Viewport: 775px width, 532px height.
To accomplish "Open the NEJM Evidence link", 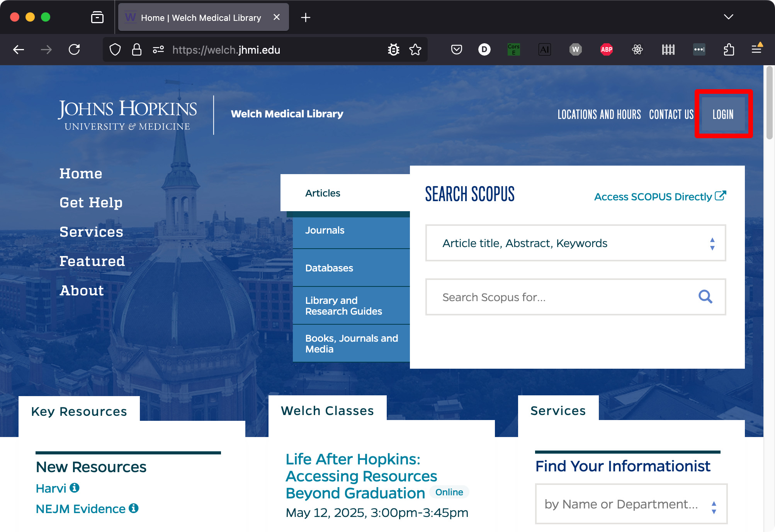I will coord(81,509).
